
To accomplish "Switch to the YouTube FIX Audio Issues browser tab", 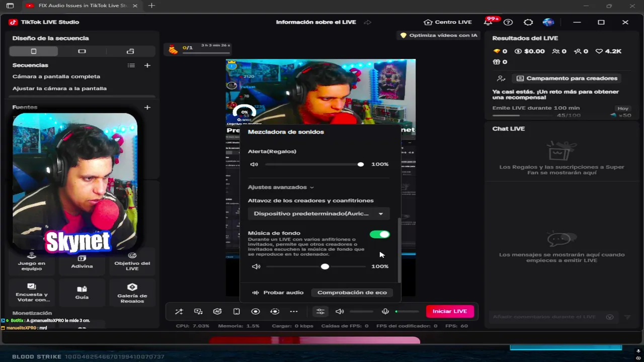I will (82, 6).
